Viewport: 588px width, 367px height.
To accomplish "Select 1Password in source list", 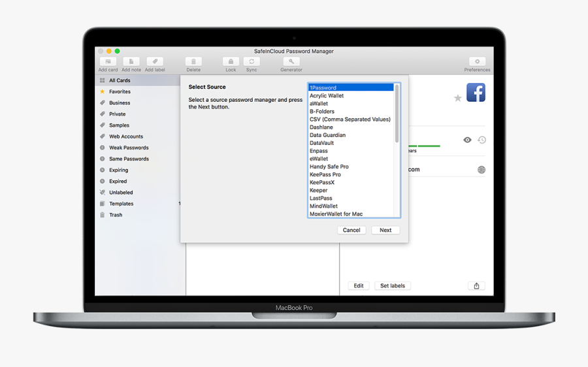I will pyautogui.click(x=351, y=88).
